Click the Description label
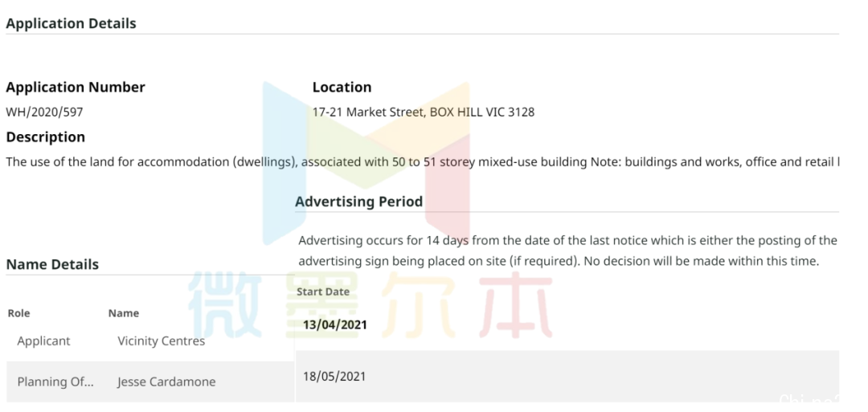This screenshot has width=868, height=412. tap(45, 137)
